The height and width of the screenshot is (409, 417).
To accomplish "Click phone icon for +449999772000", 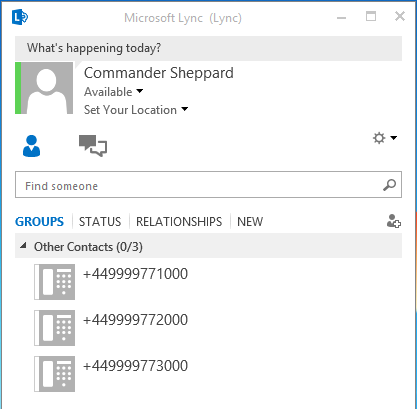I will pos(55,328).
